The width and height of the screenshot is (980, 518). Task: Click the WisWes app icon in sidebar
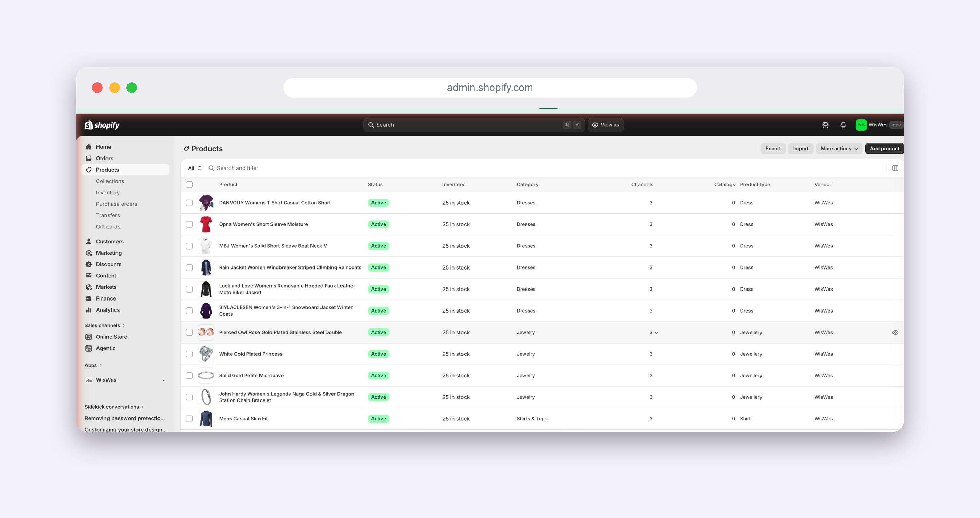89,380
